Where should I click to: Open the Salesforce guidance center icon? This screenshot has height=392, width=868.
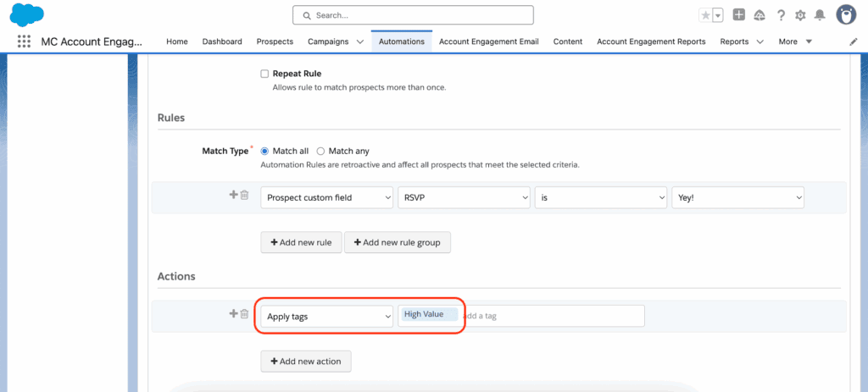(759, 15)
